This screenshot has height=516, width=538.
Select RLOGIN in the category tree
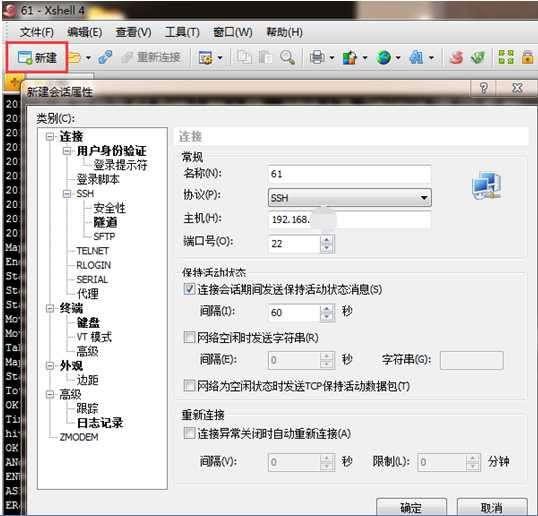click(93, 266)
